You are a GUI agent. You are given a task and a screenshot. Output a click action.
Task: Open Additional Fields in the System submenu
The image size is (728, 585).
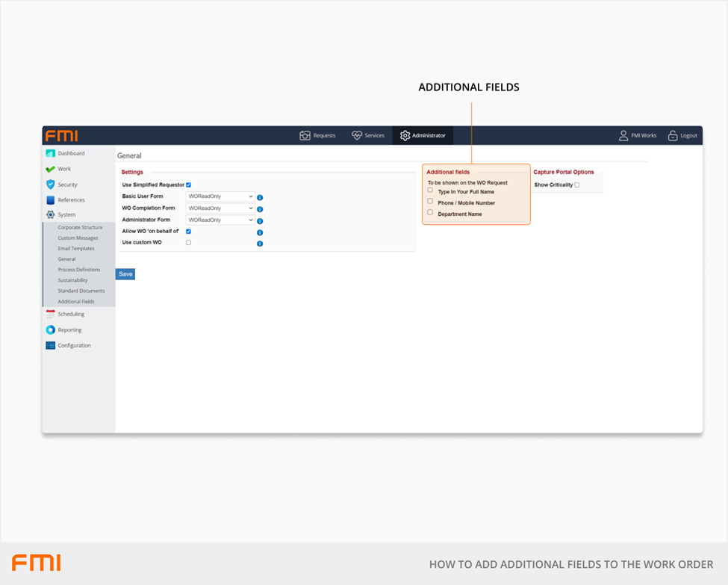[76, 302]
